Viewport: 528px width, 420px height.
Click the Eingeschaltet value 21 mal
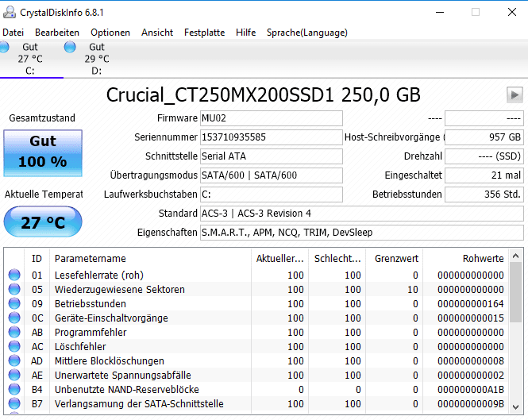coord(484,175)
